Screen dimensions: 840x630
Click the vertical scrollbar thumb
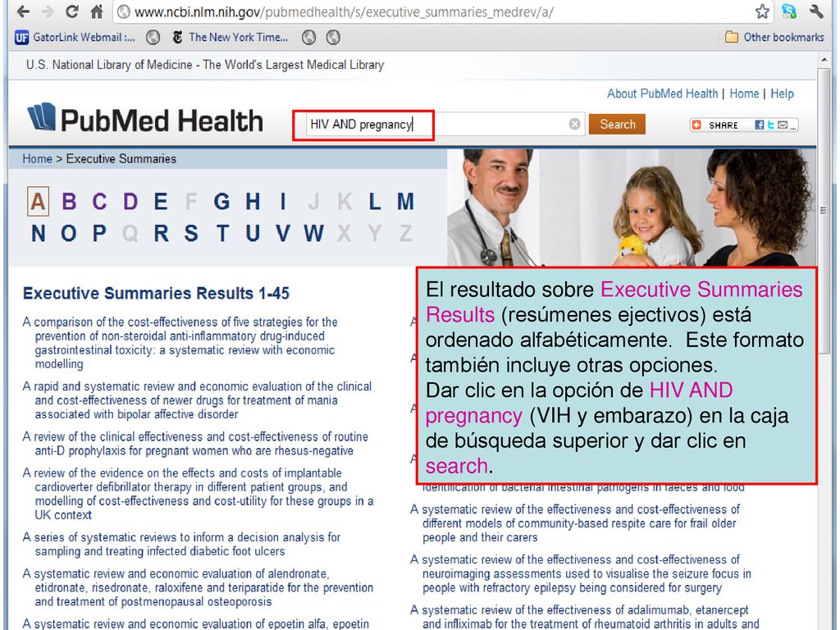click(x=824, y=211)
